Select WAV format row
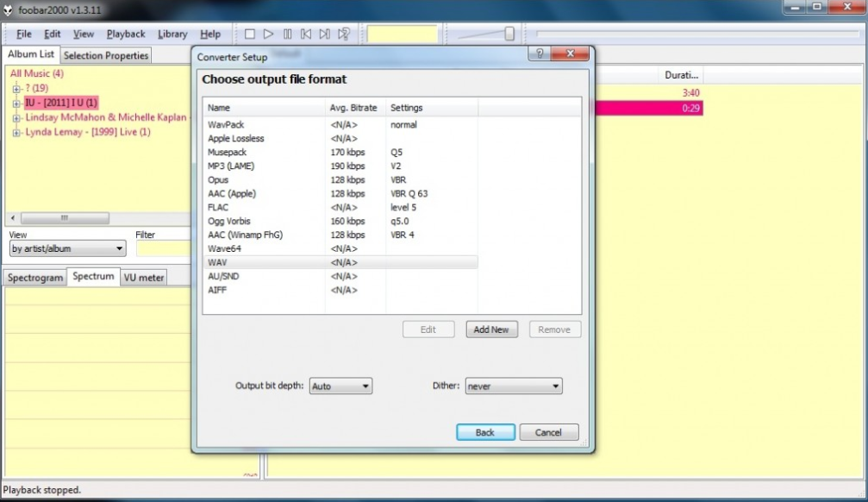The width and height of the screenshot is (868, 502). point(340,262)
